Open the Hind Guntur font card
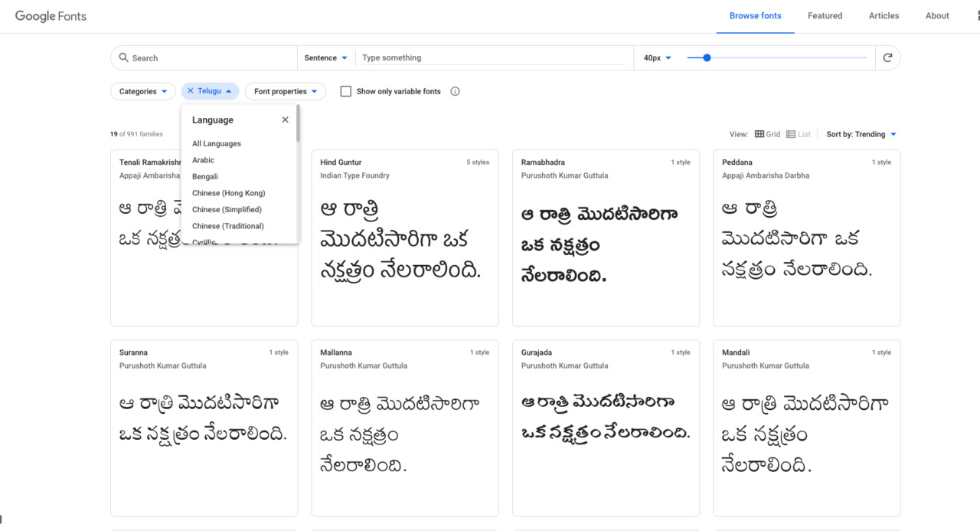The image size is (980, 531). tap(405, 238)
